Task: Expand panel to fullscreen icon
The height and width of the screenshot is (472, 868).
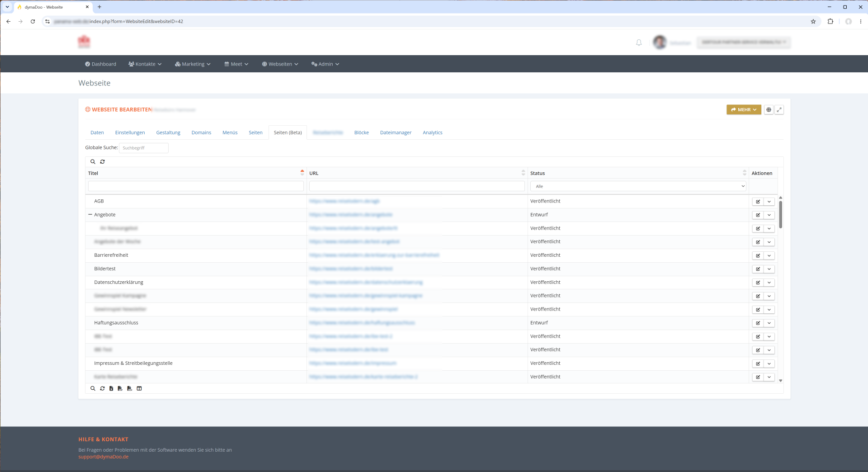Action: tap(779, 110)
